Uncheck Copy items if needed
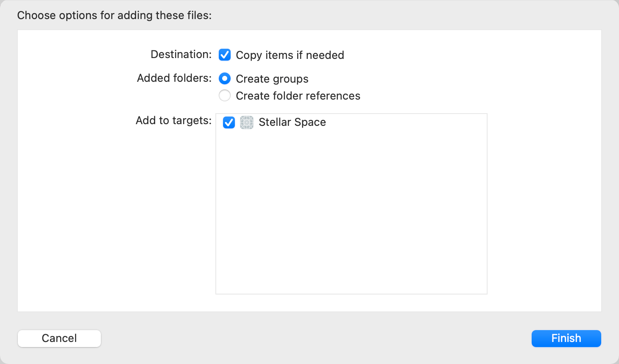The height and width of the screenshot is (364, 619). [224, 55]
